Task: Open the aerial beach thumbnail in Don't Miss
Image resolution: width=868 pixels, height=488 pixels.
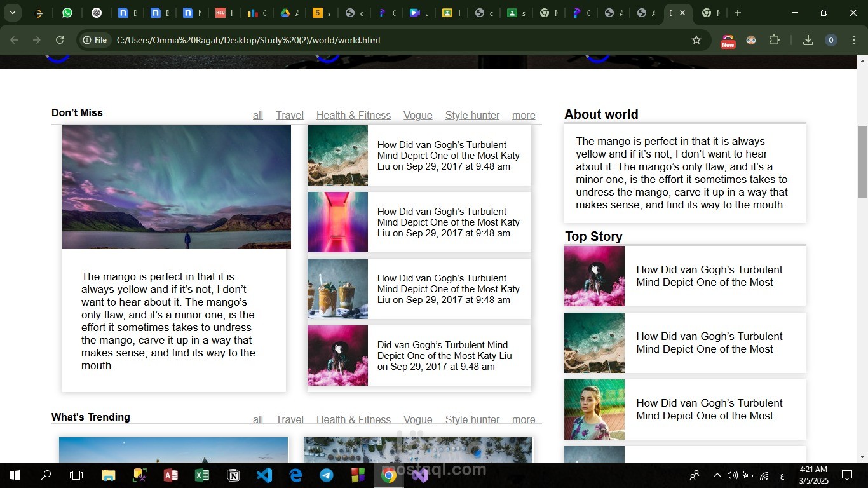Action: [337, 155]
